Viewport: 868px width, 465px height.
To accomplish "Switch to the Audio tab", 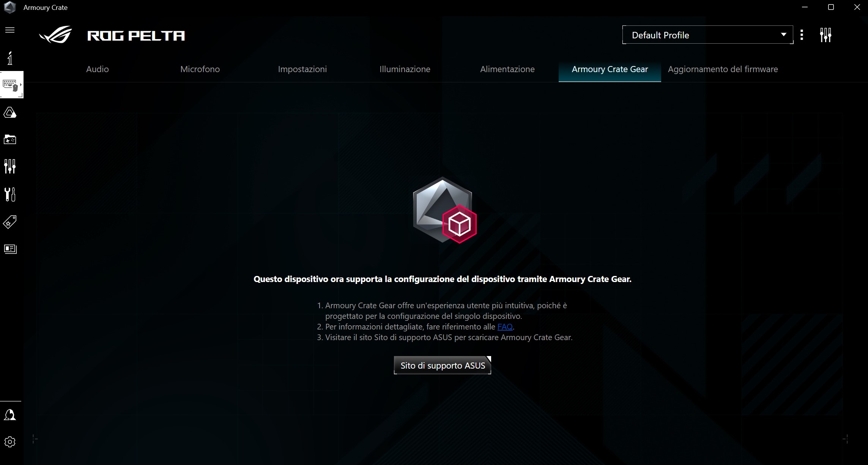I will (x=98, y=69).
